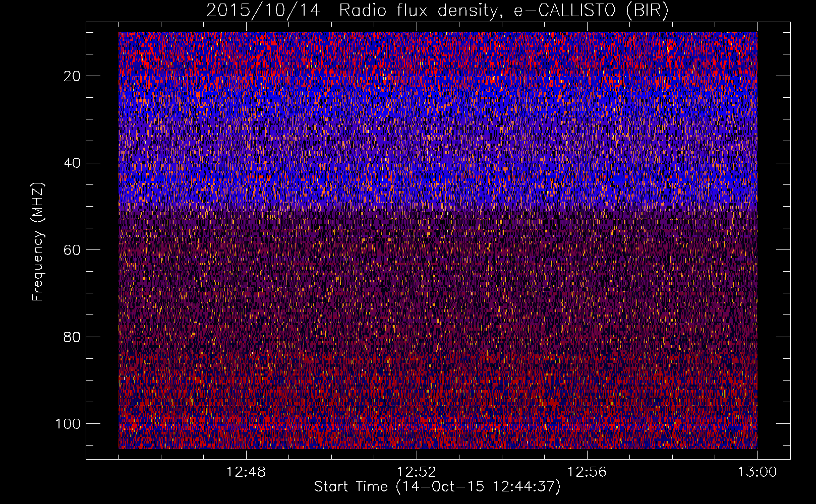The height and width of the screenshot is (504, 816).
Task: Click the 13:00 time tick label
Action: 757,472
